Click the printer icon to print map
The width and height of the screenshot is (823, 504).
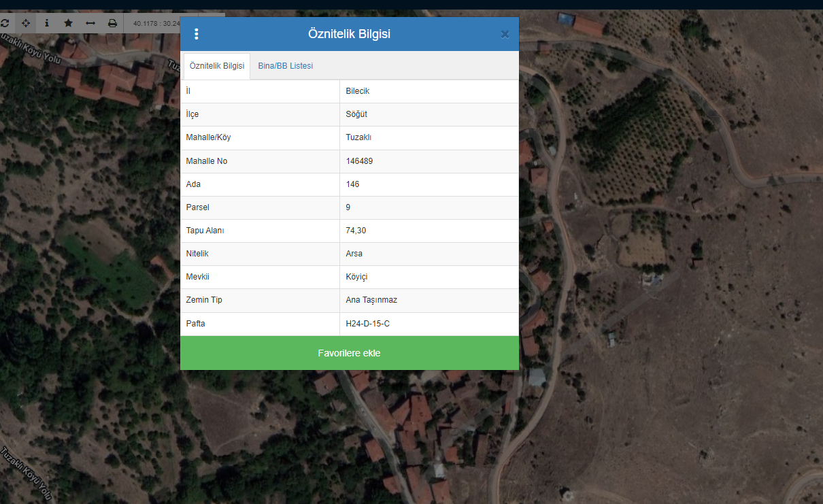[112, 23]
